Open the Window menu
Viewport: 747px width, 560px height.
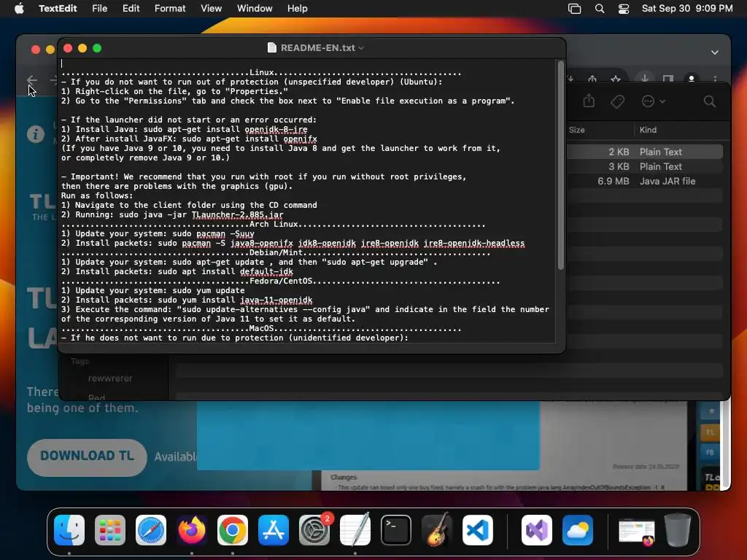click(255, 9)
